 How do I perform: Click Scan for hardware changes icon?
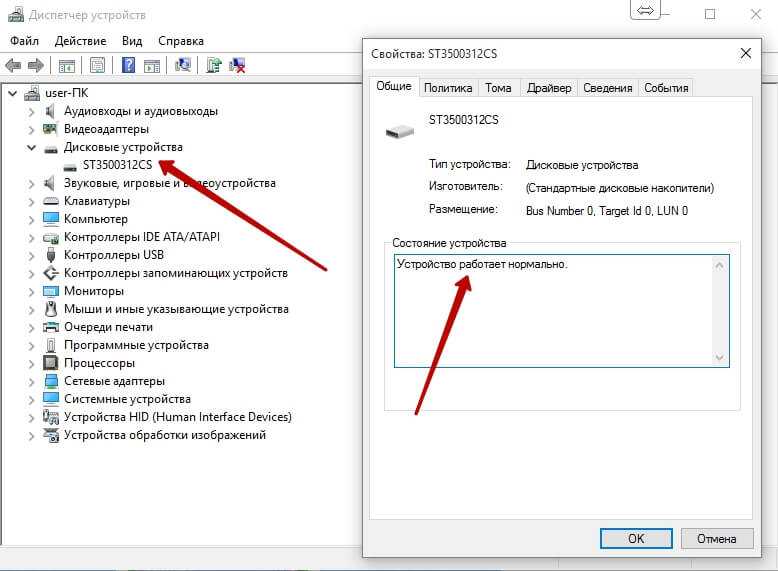point(183,65)
